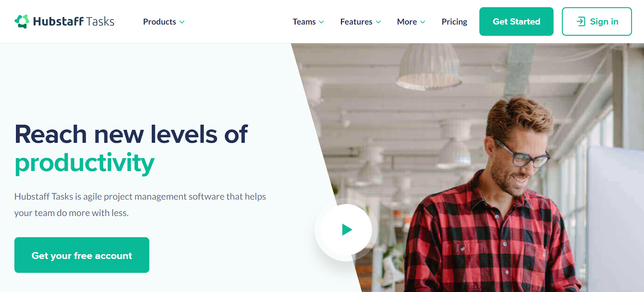Image resolution: width=644 pixels, height=292 pixels.
Task: Open the Products menu label
Action: pos(159,22)
